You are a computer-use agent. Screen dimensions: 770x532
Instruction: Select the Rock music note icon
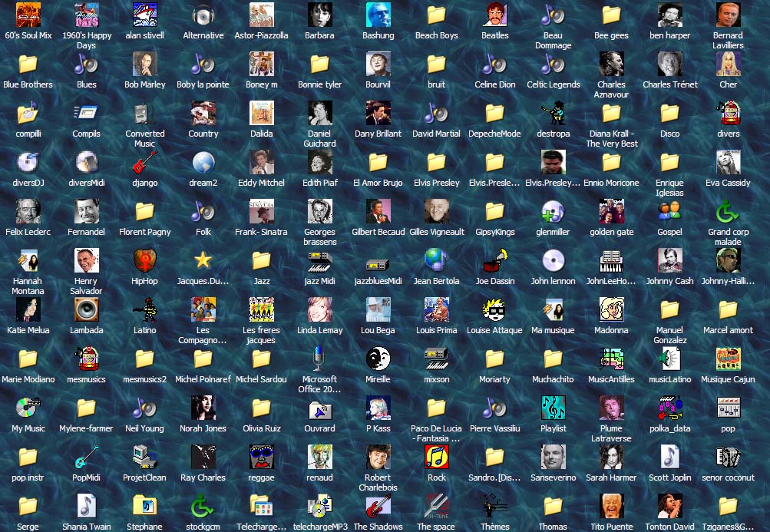[x=437, y=457]
